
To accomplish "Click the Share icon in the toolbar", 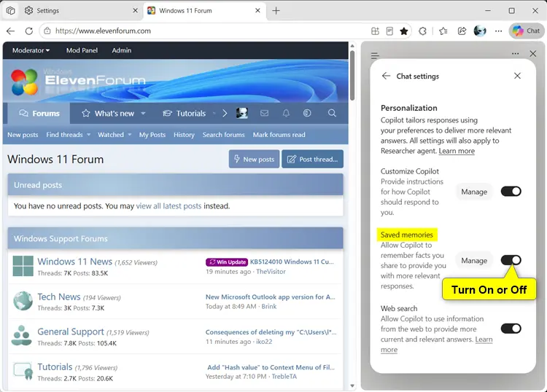I will [x=462, y=31].
